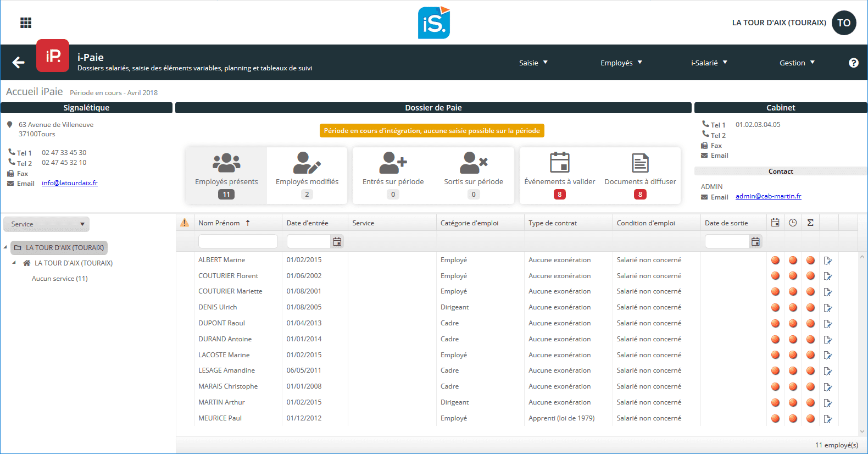Click clock status dot for DUPONT Raoul
868x454 pixels.
pyautogui.click(x=793, y=324)
